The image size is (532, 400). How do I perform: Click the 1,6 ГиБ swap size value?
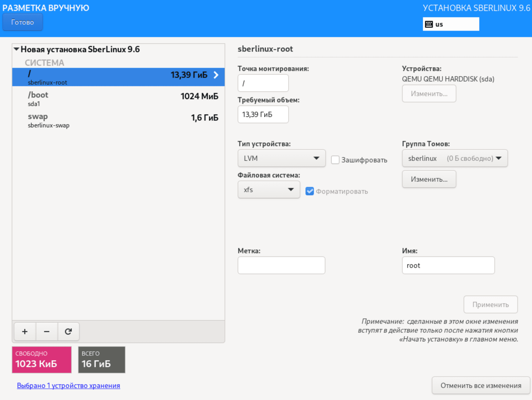205,118
